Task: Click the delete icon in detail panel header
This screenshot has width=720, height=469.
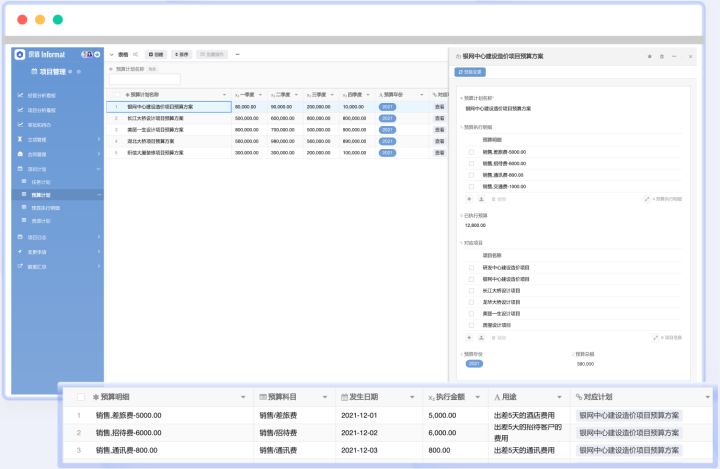Action: coord(662,57)
